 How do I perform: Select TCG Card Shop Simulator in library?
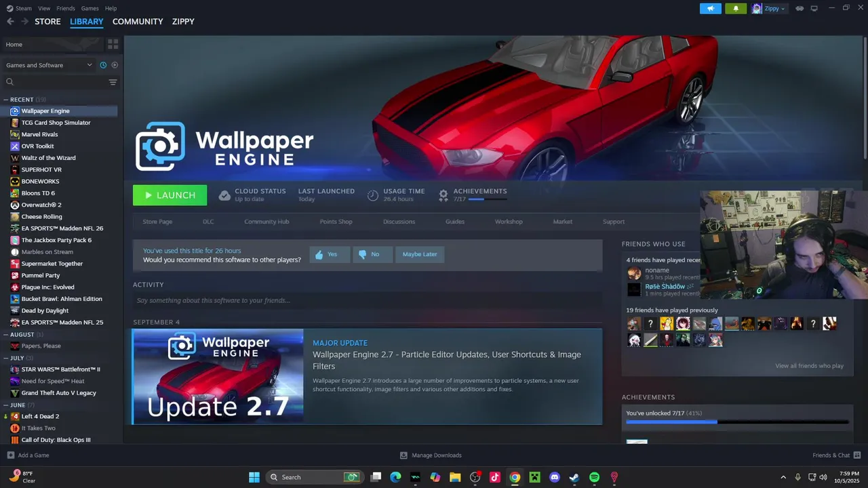(56, 123)
